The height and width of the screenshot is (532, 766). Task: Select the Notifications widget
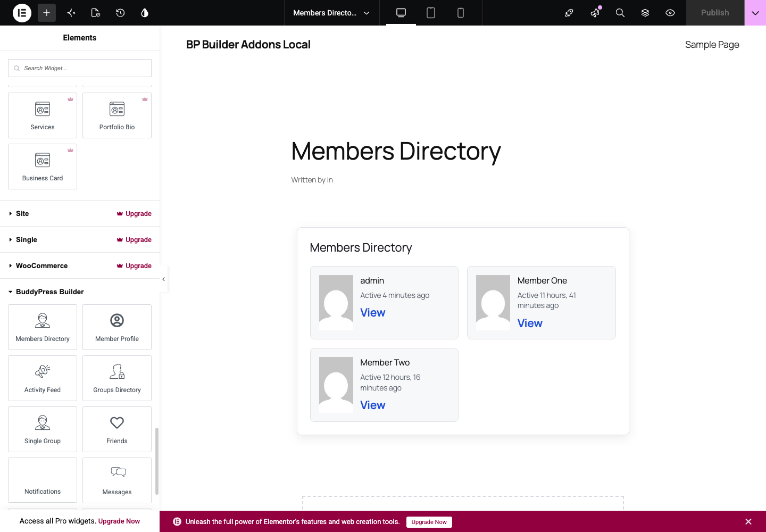[x=43, y=480]
